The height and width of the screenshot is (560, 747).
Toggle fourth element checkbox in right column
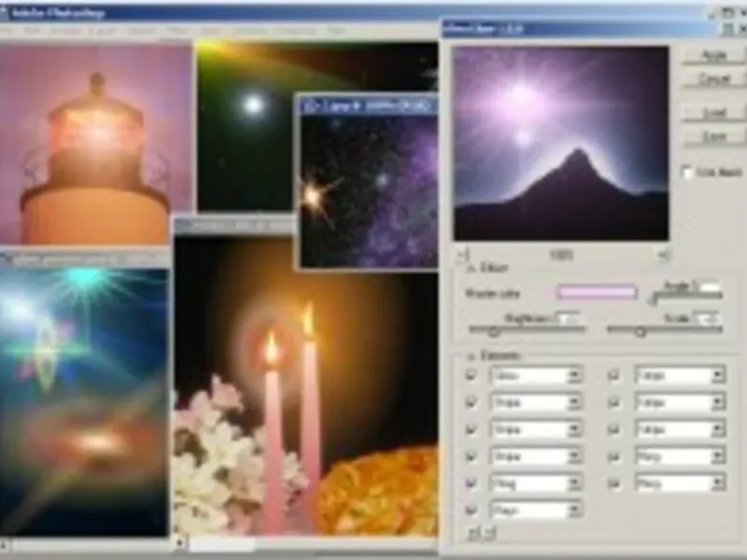[614, 456]
